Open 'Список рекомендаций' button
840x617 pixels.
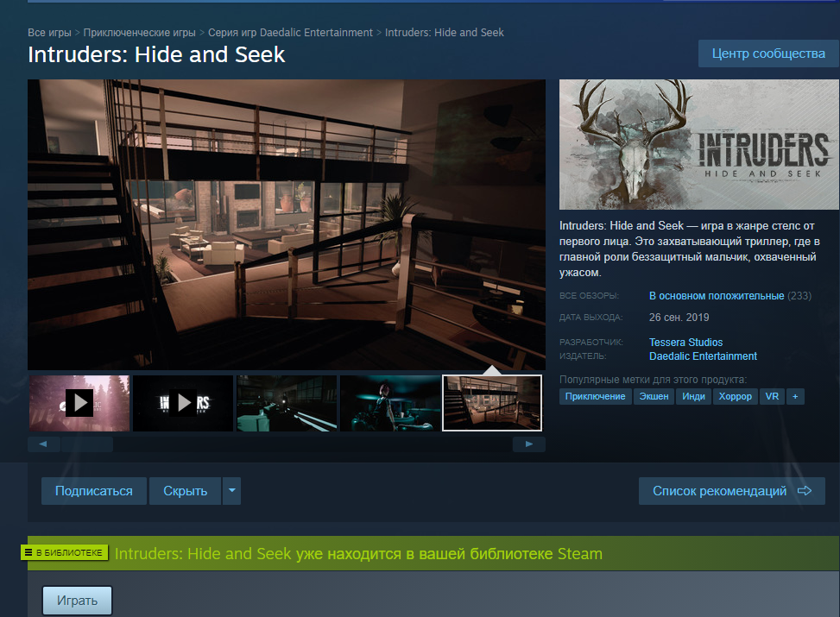coord(732,491)
